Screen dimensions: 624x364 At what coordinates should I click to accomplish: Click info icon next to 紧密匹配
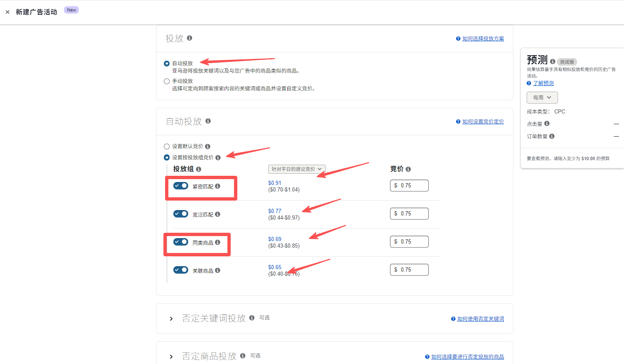pyautogui.click(x=217, y=186)
